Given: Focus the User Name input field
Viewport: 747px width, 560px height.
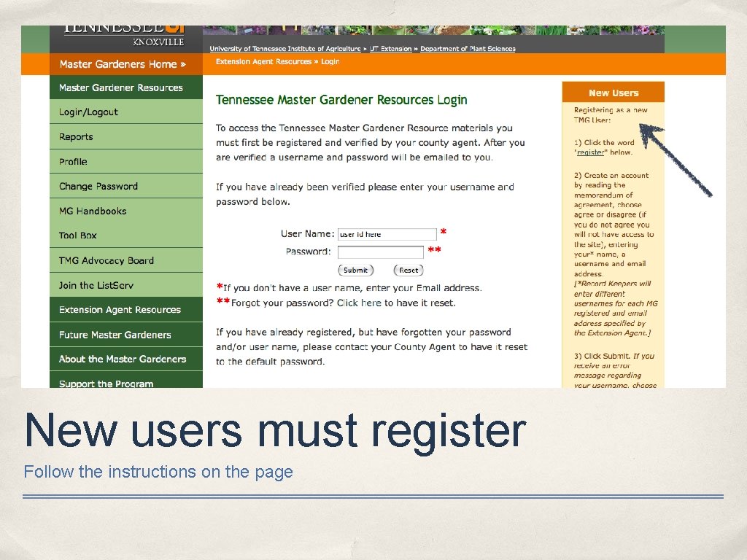Looking at the screenshot, I should click(x=387, y=234).
